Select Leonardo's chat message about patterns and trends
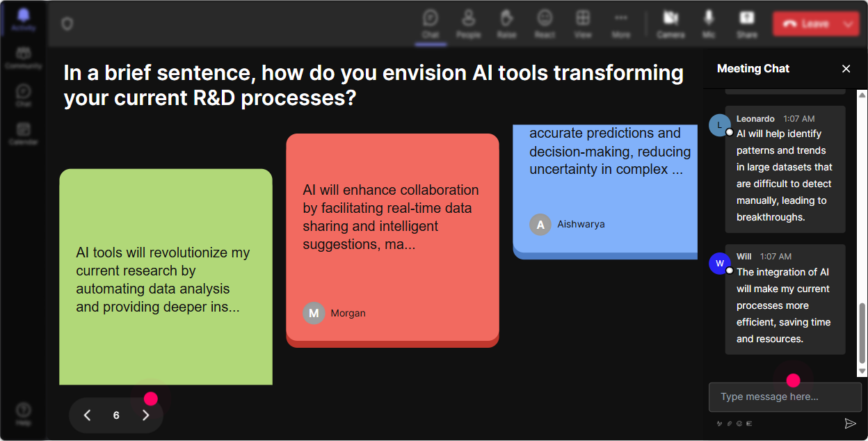This screenshot has width=868, height=441. tap(785, 169)
